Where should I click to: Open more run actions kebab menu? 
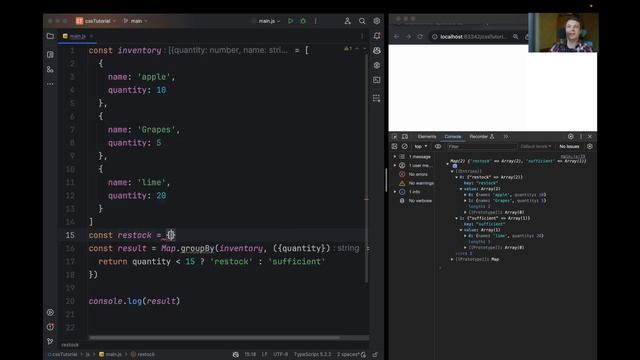[316, 21]
